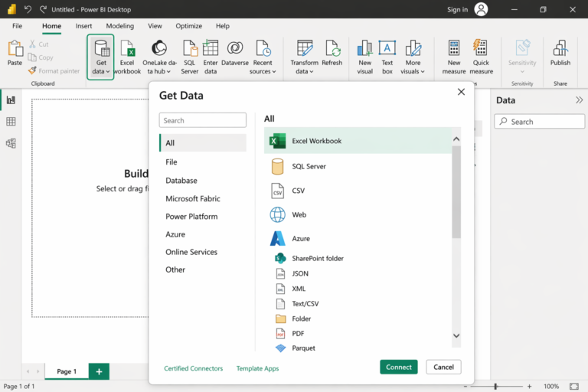Click the Dataverse ribbon icon
This screenshot has height=392, width=588.
(235, 54)
